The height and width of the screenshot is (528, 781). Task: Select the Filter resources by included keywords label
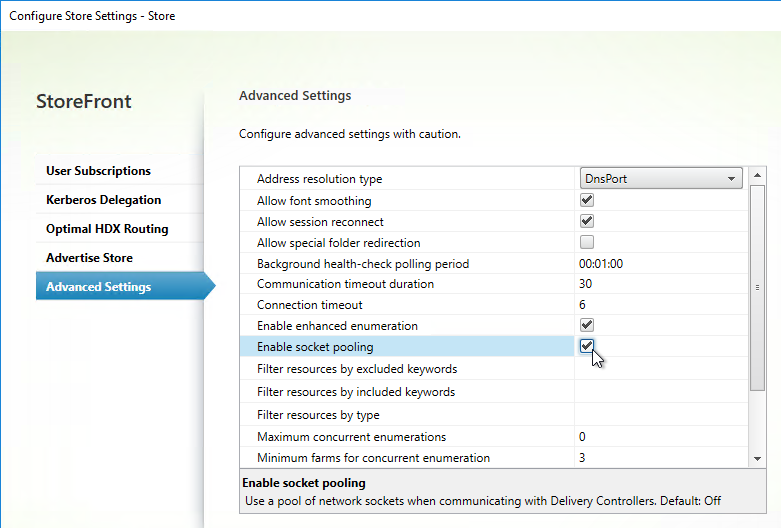pos(356,392)
